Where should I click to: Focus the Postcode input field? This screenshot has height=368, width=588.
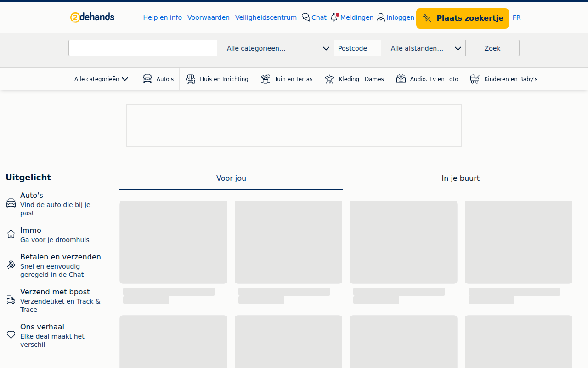[x=357, y=48]
